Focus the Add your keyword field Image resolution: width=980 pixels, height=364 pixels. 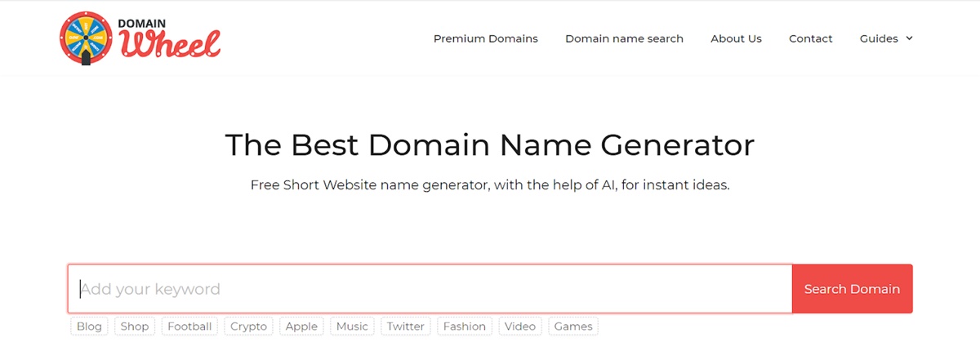(430, 289)
